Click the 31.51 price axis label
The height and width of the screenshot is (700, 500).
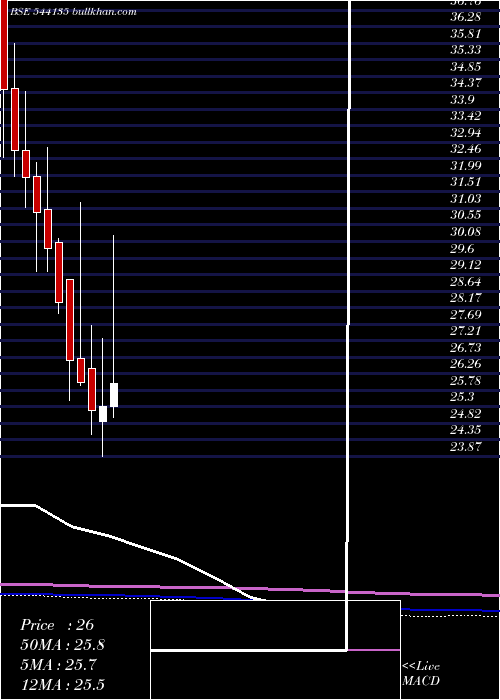point(466,182)
